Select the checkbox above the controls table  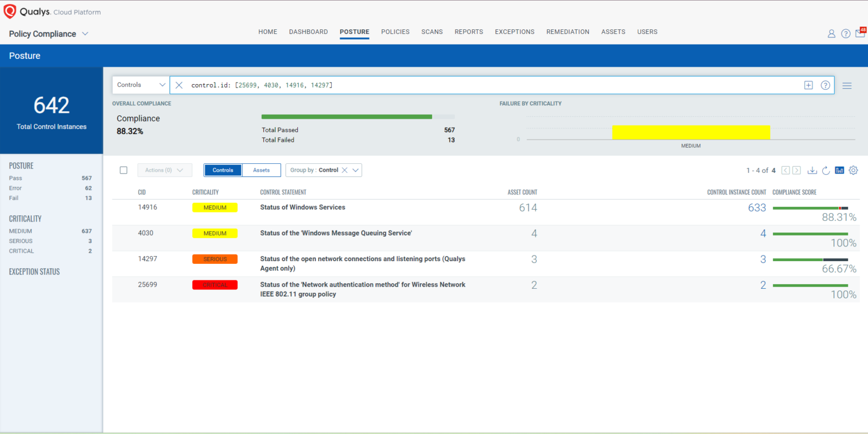pos(124,170)
